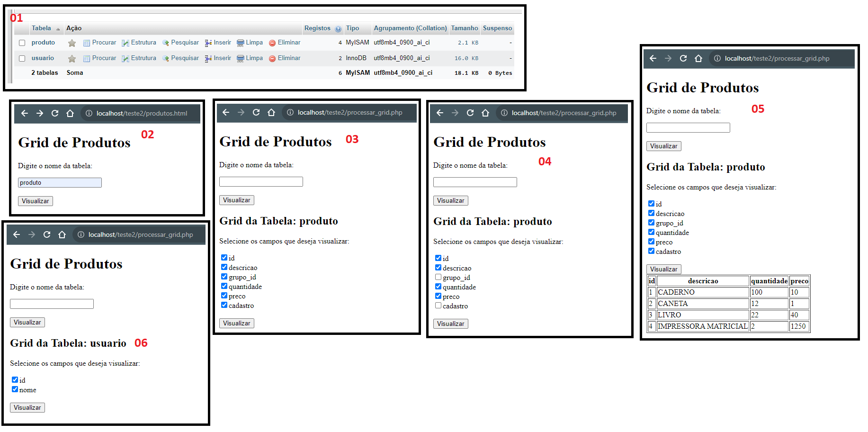Select the checkbox for the usuario table row
This screenshot has width=868, height=432.
click(x=22, y=59)
